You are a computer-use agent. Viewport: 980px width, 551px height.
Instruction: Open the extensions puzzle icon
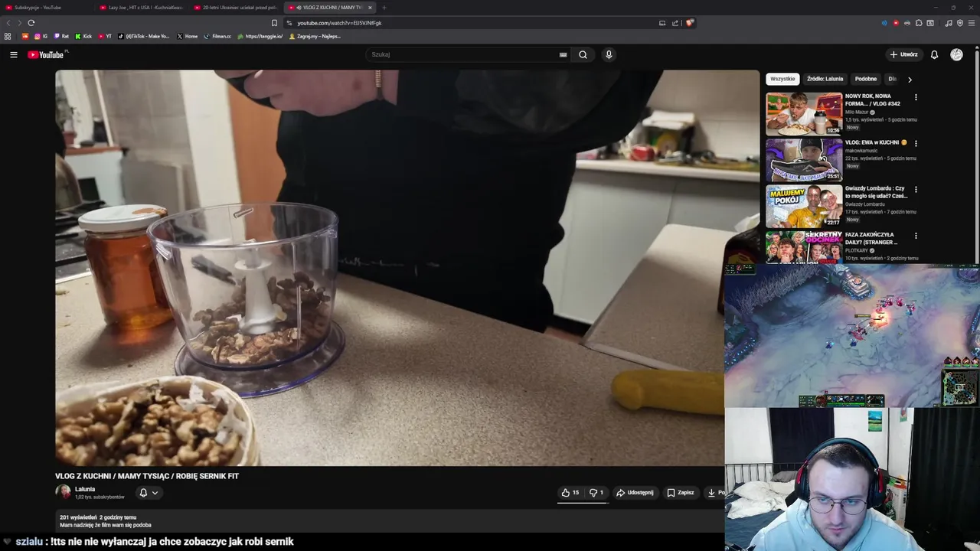point(919,23)
